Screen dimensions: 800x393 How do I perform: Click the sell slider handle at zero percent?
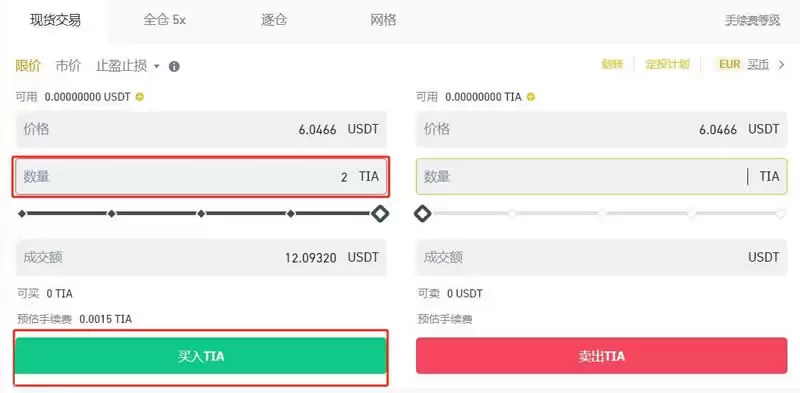click(422, 214)
